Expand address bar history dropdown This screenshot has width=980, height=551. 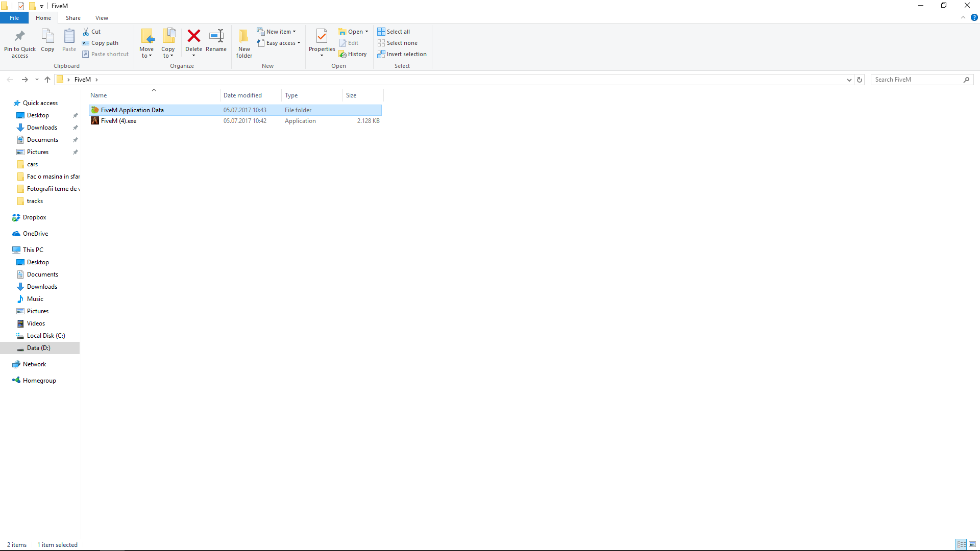pos(849,80)
